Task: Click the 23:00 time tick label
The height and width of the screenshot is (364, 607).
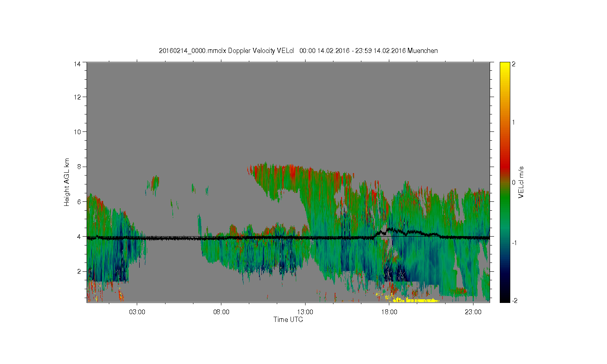Action: [x=473, y=312]
